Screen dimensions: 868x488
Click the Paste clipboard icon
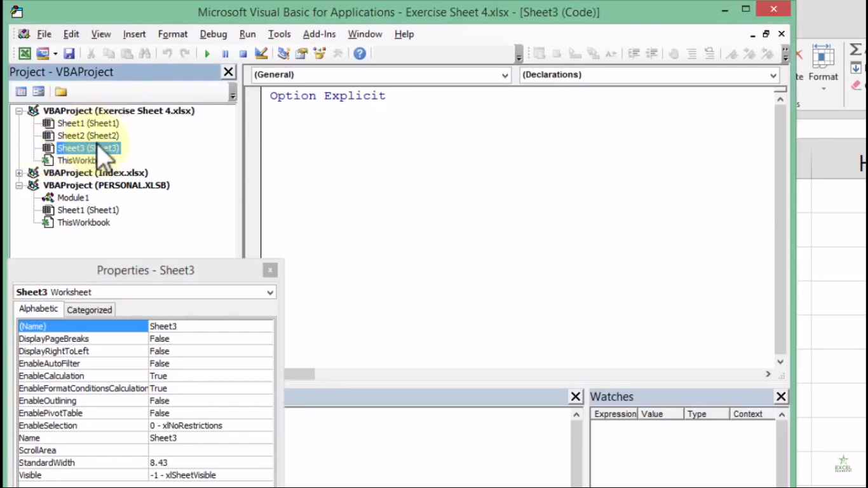127,53
